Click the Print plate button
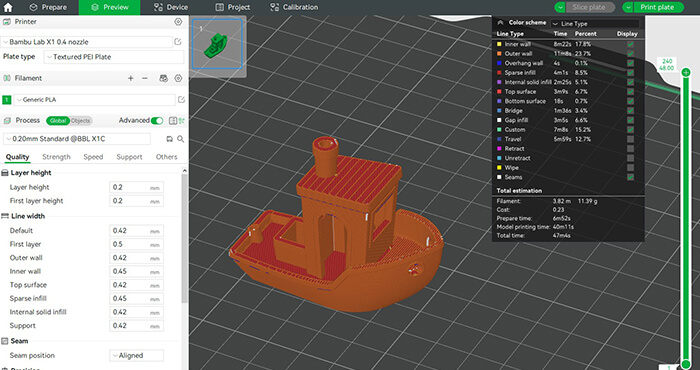The width and height of the screenshot is (700, 370). (x=659, y=7)
